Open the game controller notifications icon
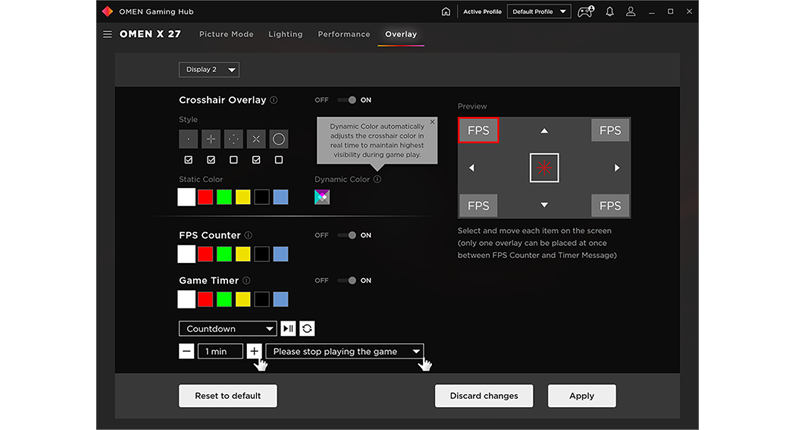This screenshot has width=795, height=430. pos(586,12)
